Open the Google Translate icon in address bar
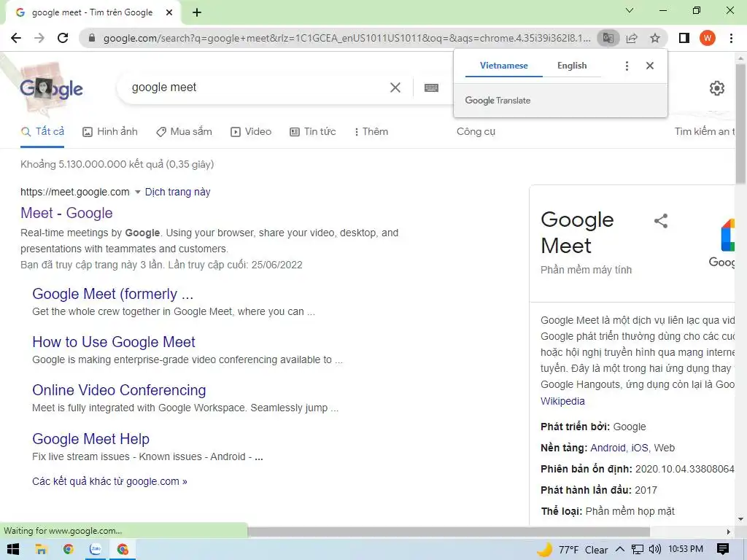The width and height of the screenshot is (747, 560). [x=608, y=38]
